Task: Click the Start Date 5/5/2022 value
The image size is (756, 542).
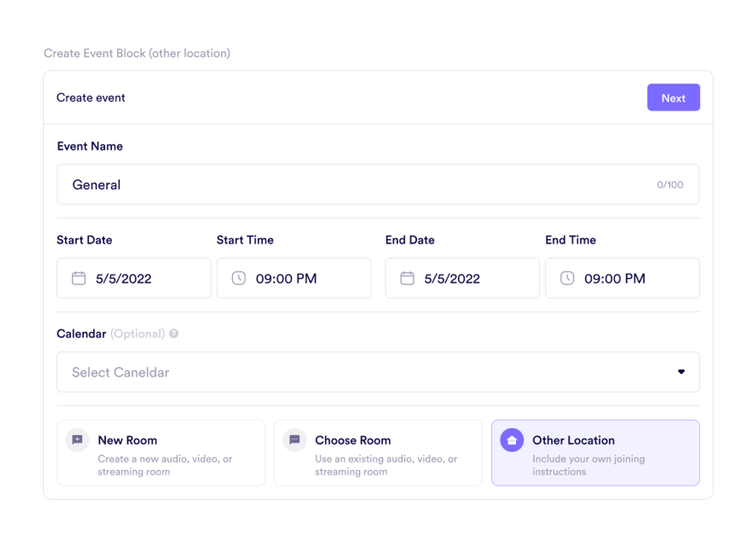Action: (x=123, y=279)
